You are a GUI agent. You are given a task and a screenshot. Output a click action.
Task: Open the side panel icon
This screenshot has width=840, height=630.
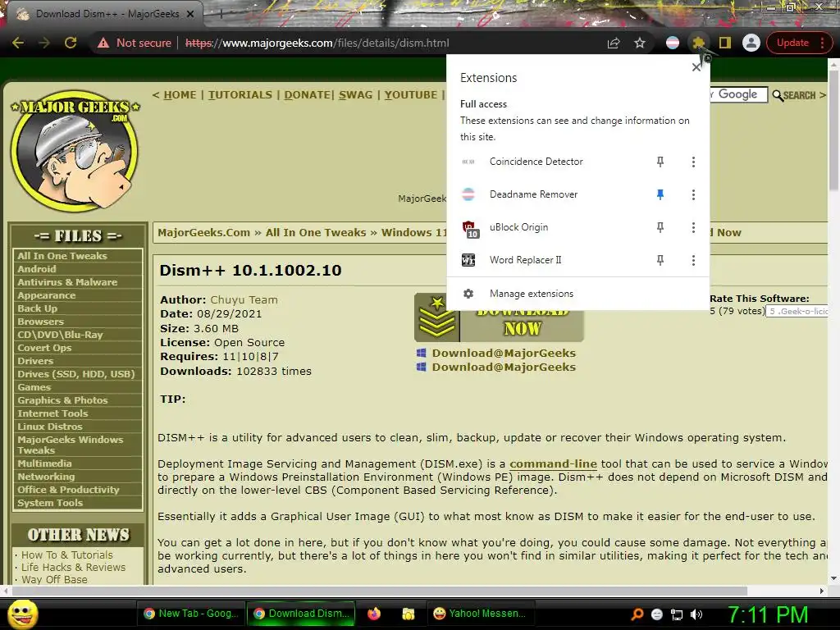[725, 43]
